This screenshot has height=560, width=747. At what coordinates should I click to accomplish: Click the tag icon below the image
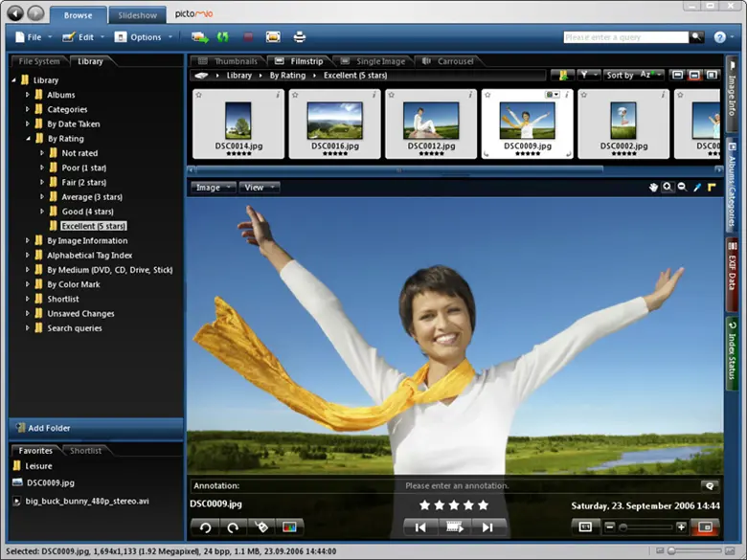(261, 527)
